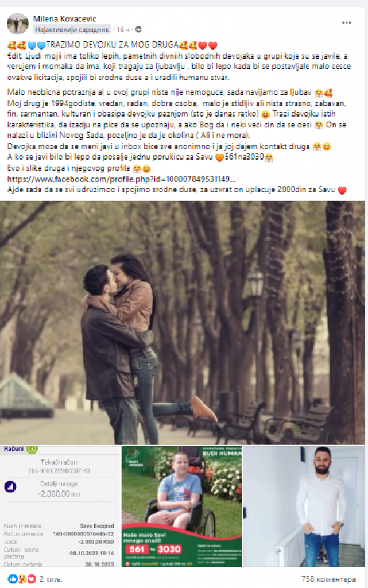Click the heart reaction icon

[32, 579]
